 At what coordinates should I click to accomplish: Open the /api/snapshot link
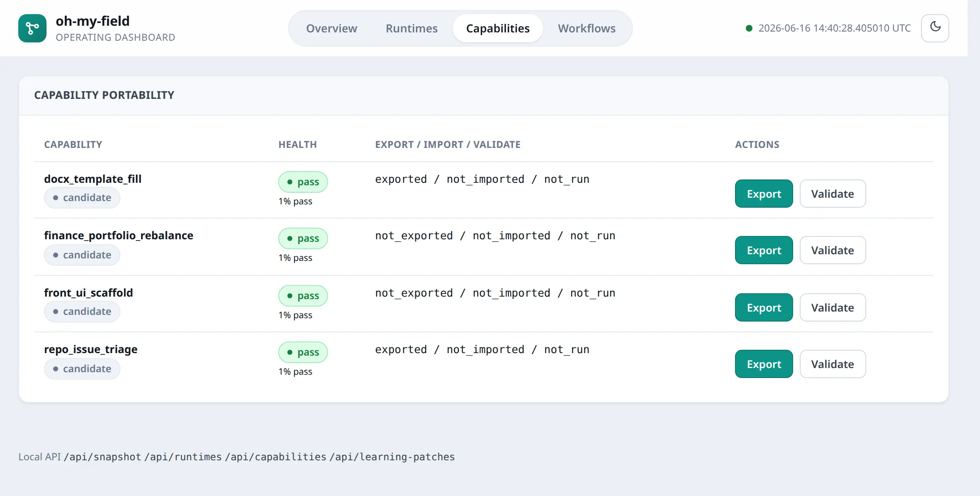(102, 457)
